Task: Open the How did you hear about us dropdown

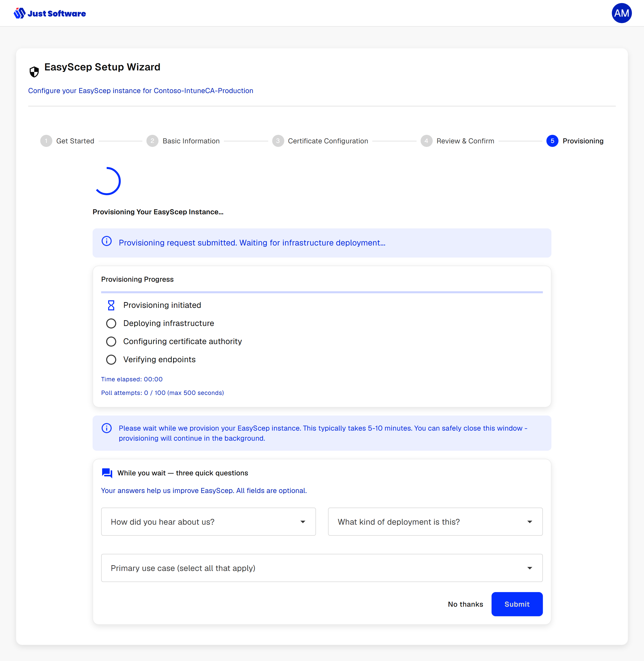Action: click(208, 521)
